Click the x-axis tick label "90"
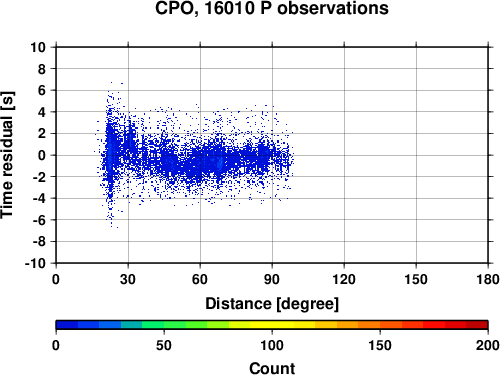Screen dimensions: 500x375 click(272, 279)
